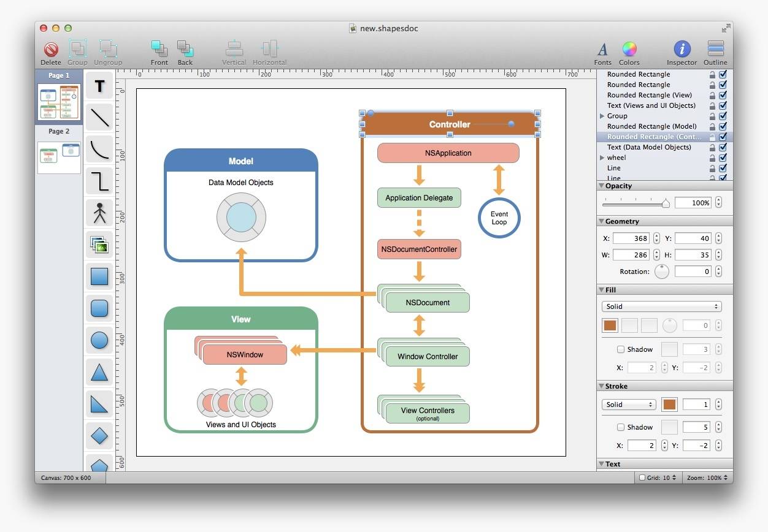Select the isosceles triangle shape tool
This screenshot has height=532, width=768.
click(x=99, y=372)
